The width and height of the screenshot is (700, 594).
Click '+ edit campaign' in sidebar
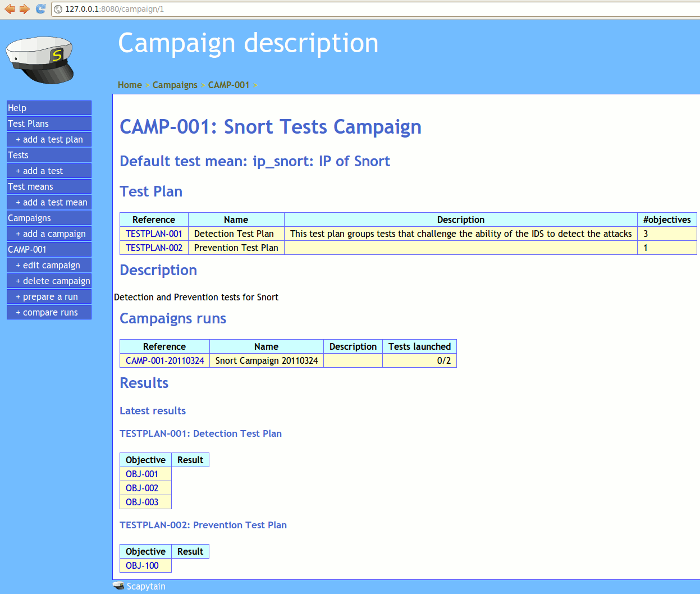tap(48, 265)
